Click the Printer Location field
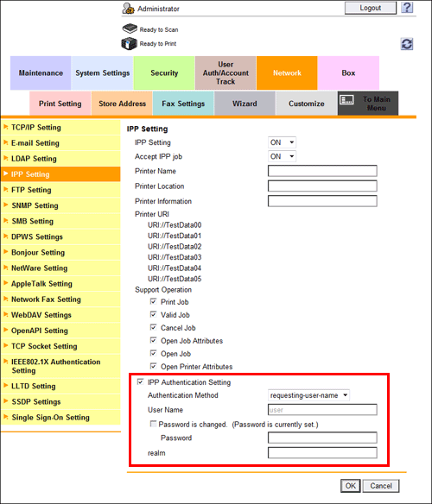Screen dimensions: 432x504 point(322,186)
